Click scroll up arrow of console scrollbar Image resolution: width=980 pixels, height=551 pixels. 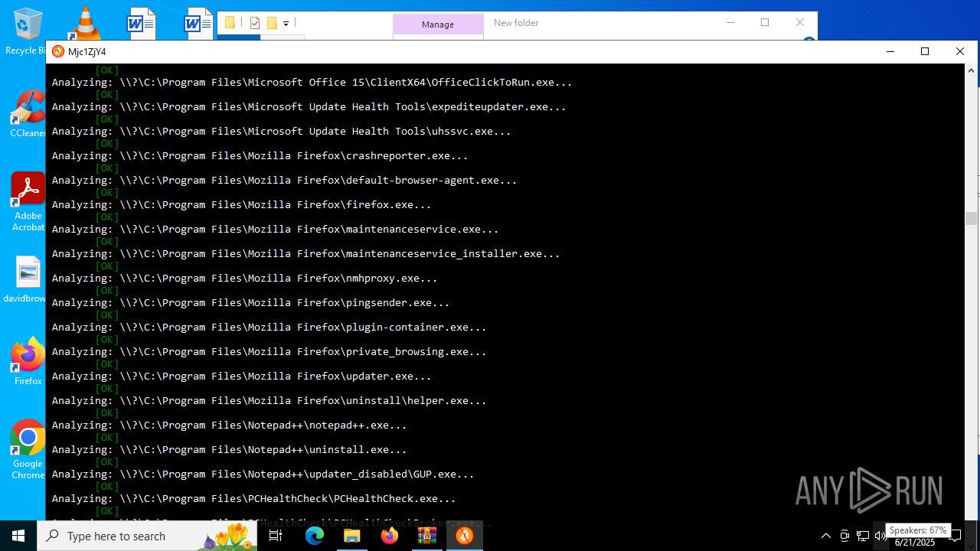(x=971, y=70)
